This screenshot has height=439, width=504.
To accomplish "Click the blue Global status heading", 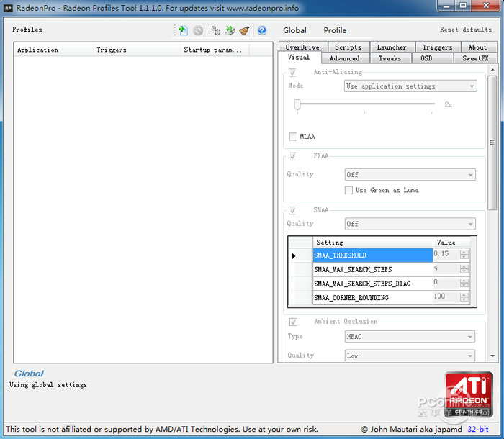I will 29,374.
